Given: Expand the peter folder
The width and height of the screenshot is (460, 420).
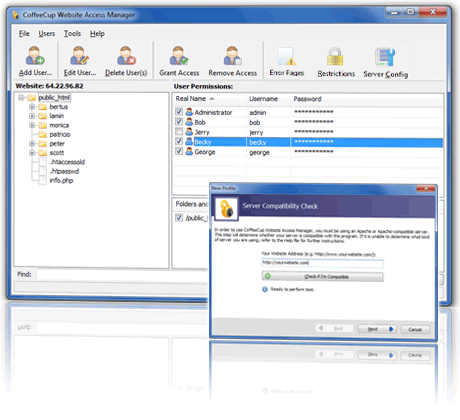Looking at the screenshot, I should point(32,144).
